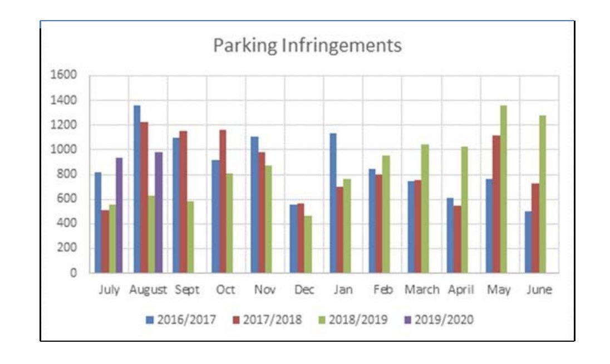Click the Nov axis label
This screenshot has width=610, height=364.
click(x=265, y=290)
